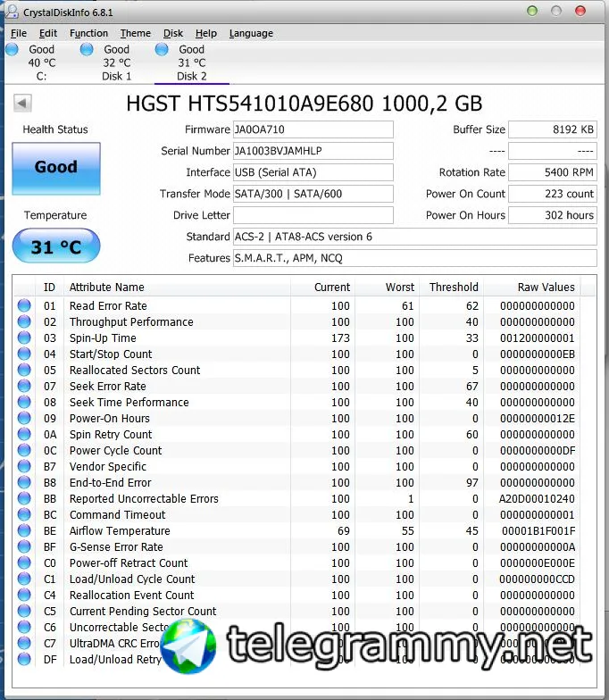Click the Good health status button
This screenshot has width=609, height=700.
pyautogui.click(x=56, y=168)
